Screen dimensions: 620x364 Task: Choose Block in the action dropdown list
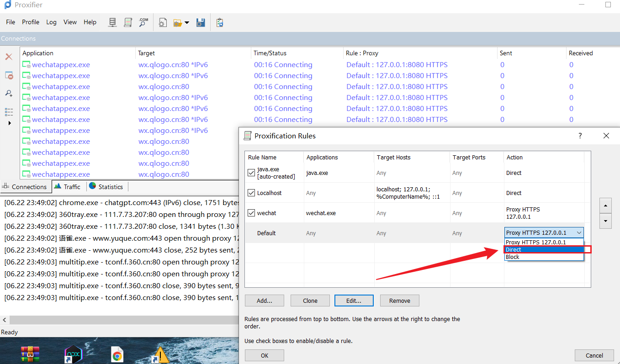[x=544, y=257]
